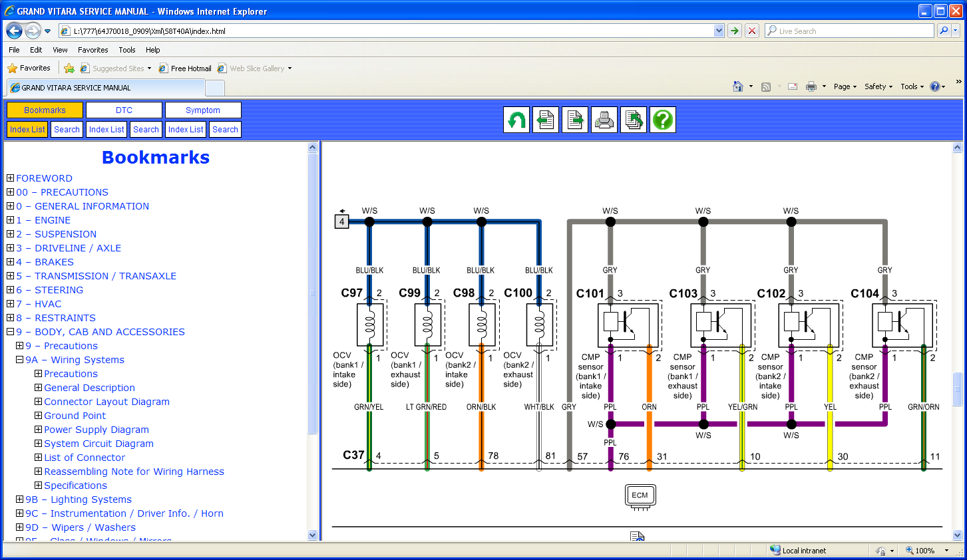Go to previous page document icon
967x560 pixels.
(x=546, y=120)
